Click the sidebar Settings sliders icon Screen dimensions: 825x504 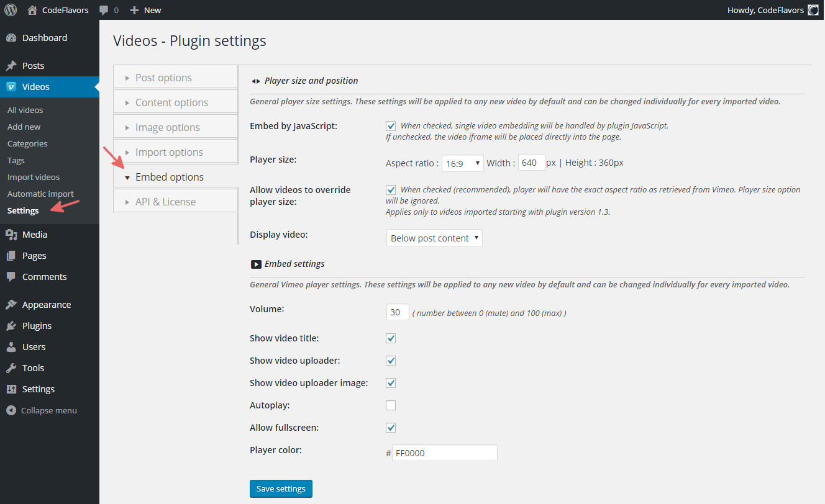pyautogui.click(x=11, y=389)
